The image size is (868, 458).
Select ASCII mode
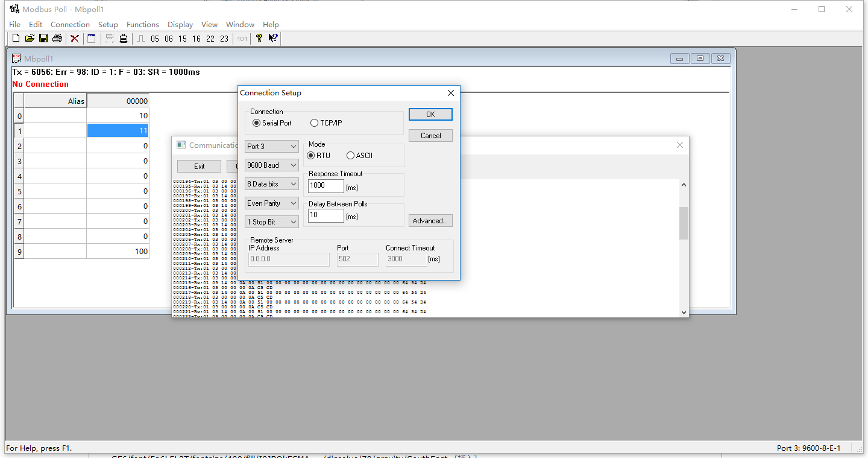360,156
